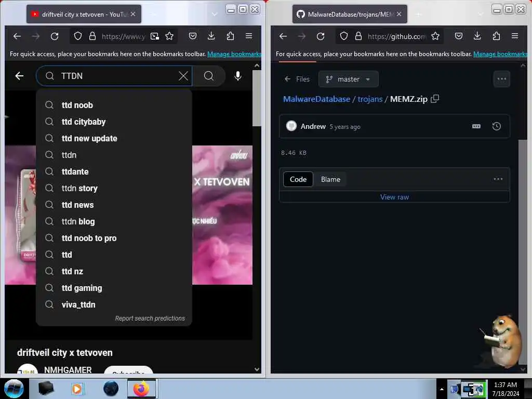Switch to the Blame tab
This screenshot has width=532, height=399.
pos(330,179)
